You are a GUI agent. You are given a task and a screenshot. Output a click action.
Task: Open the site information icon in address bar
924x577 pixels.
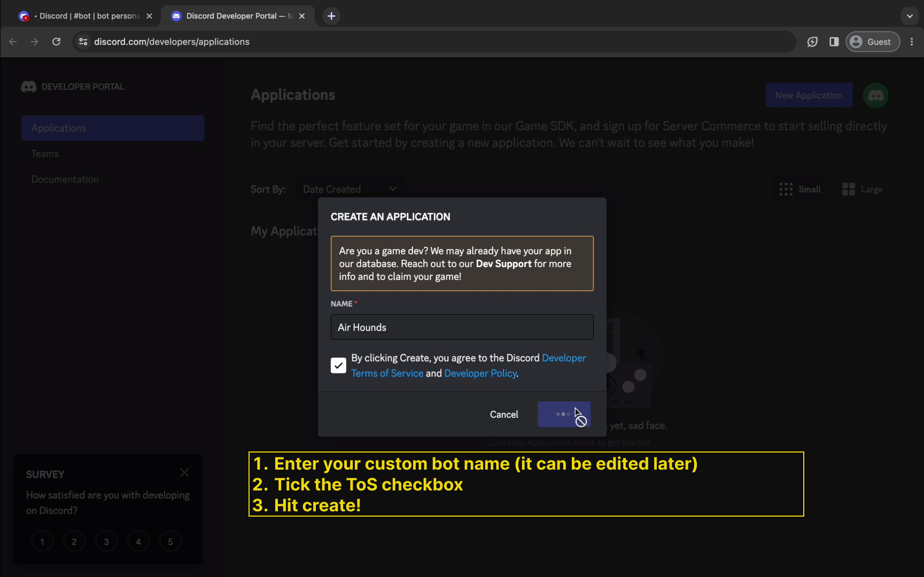(83, 42)
